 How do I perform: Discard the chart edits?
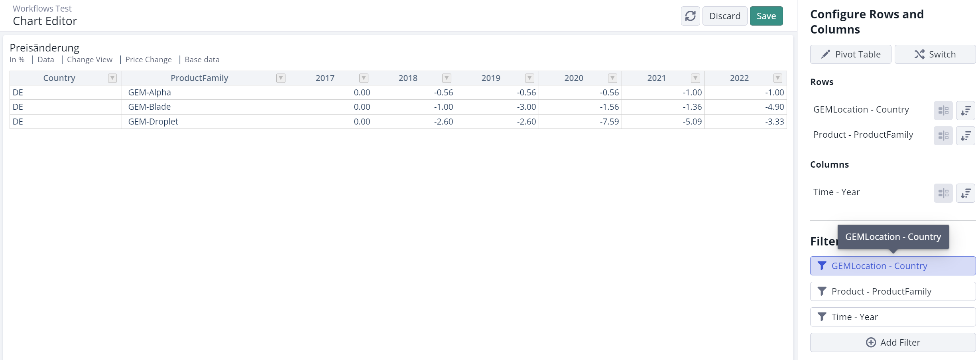pos(724,16)
